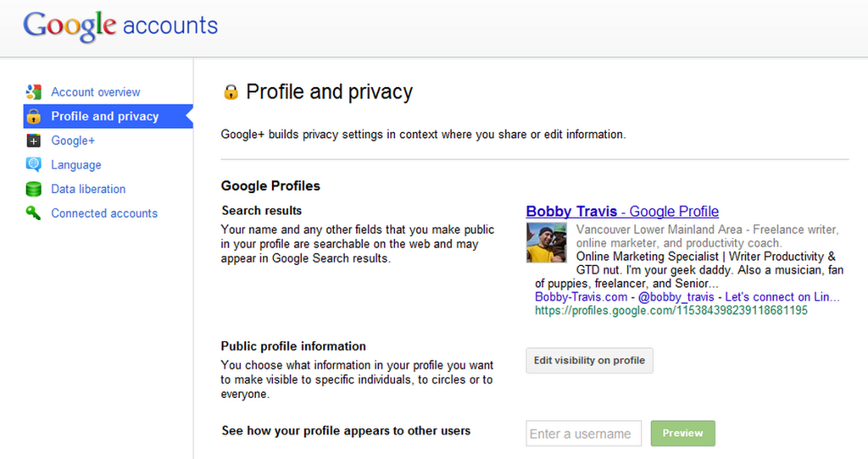Image resolution: width=868 pixels, height=459 pixels.
Task: Open the "Bobby Travis - Google Profile" link
Action: pos(622,212)
